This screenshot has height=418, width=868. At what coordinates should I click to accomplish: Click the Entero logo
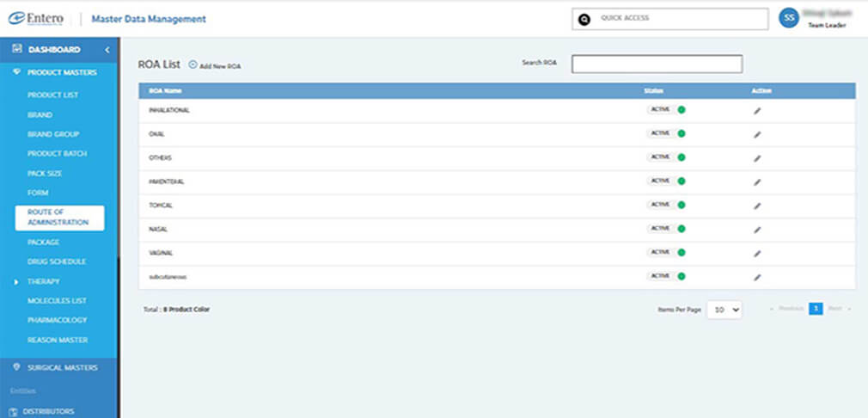tap(38, 19)
